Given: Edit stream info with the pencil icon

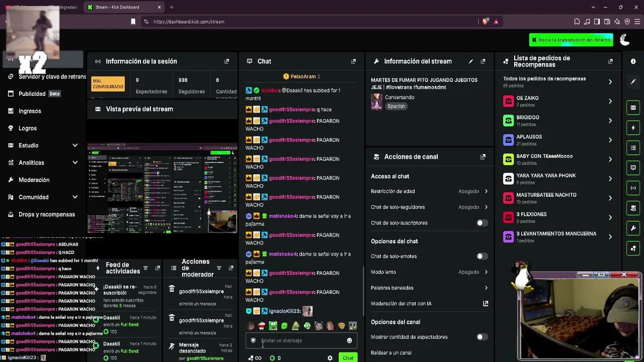Looking at the screenshot, I should (471, 61).
